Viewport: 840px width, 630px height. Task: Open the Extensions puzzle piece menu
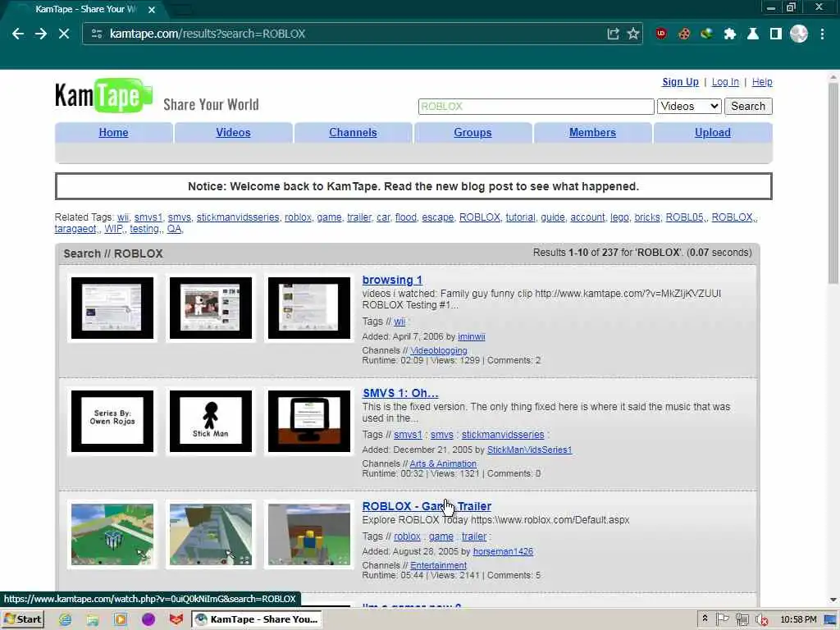(x=729, y=34)
